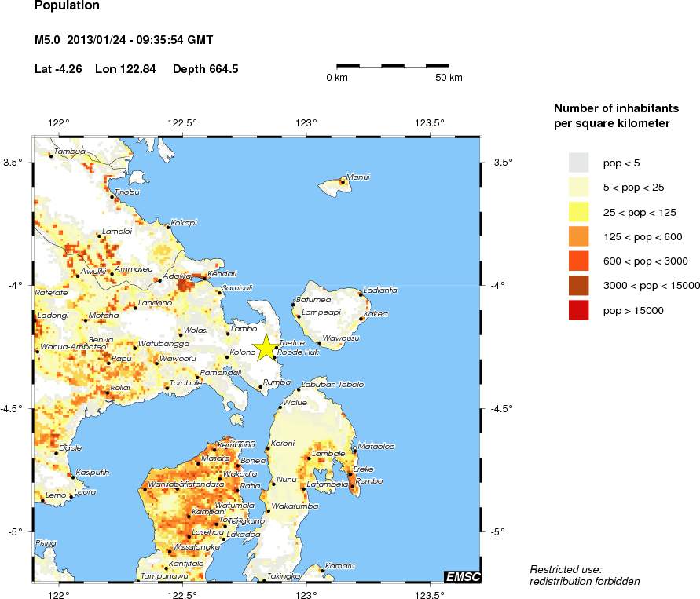This screenshot has width=700, height=599.
Task: Click the Ladianta city dot
Action: [x=361, y=294]
